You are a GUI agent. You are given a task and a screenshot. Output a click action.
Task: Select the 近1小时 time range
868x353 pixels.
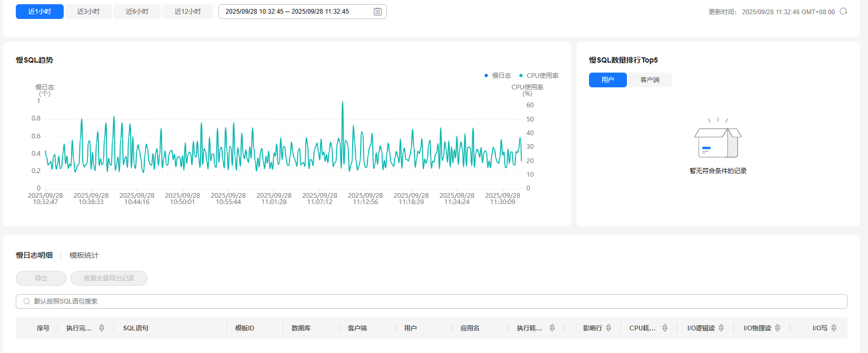tap(39, 12)
